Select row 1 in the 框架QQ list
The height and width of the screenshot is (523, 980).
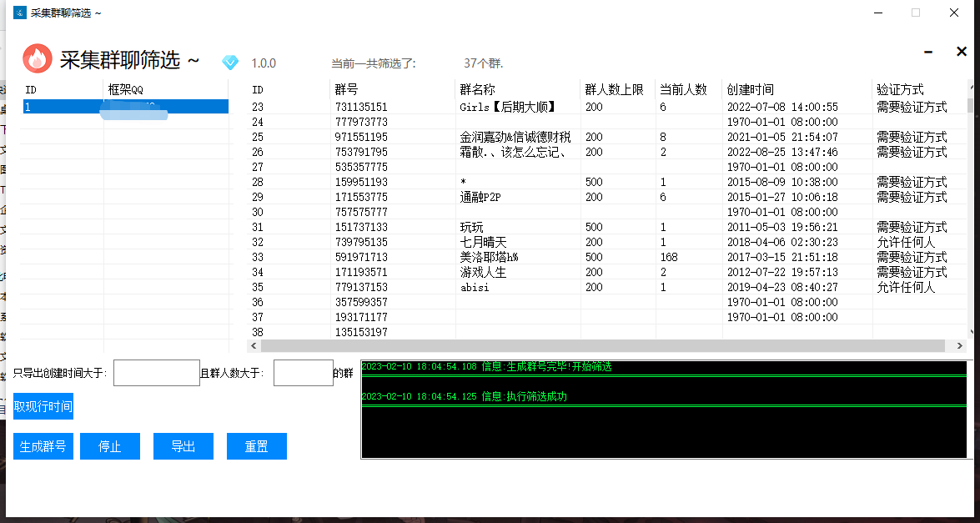coord(125,107)
